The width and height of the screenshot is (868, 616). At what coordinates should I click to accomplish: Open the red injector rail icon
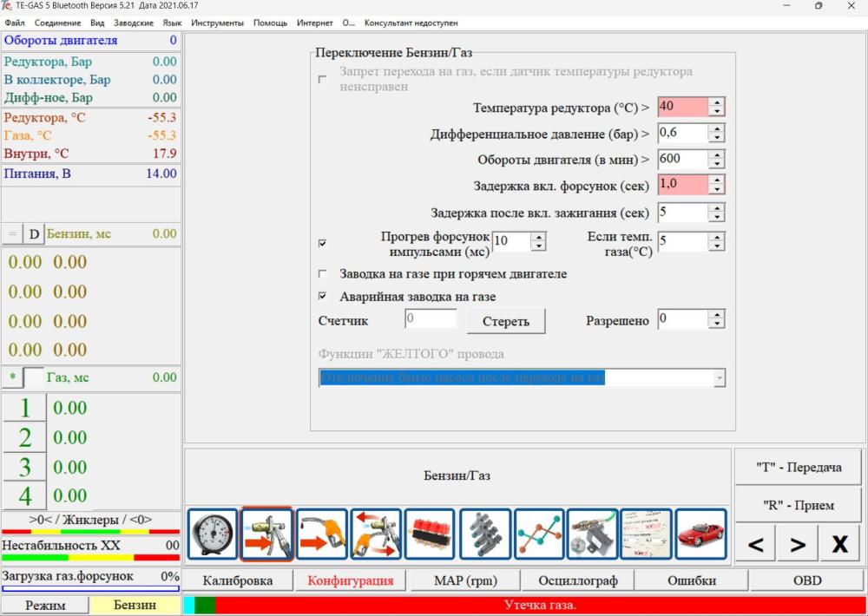pos(430,534)
